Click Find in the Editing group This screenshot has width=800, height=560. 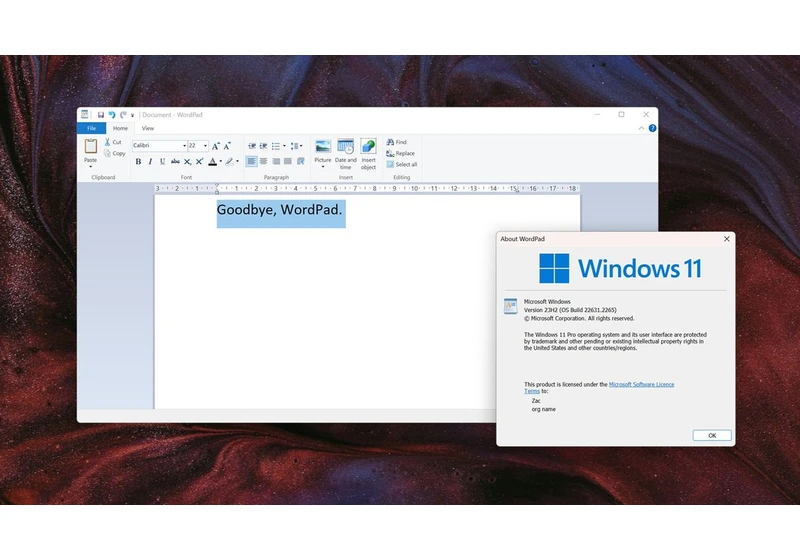(x=396, y=142)
